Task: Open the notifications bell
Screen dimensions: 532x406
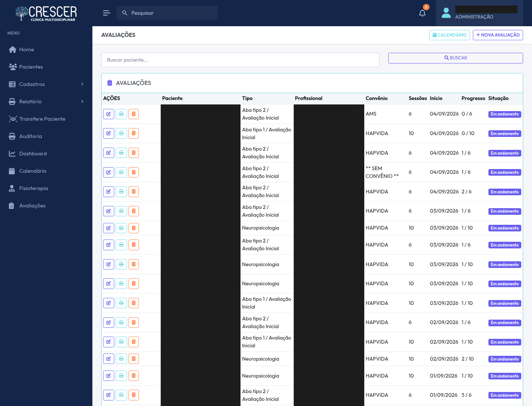Action: pyautogui.click(x=422, y=13)
